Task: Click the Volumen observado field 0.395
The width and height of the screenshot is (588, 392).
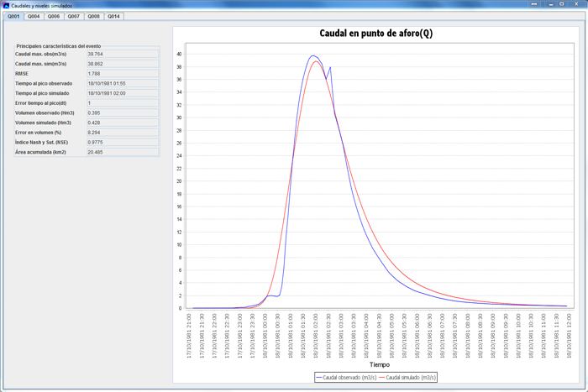Action: pos(123,112)
